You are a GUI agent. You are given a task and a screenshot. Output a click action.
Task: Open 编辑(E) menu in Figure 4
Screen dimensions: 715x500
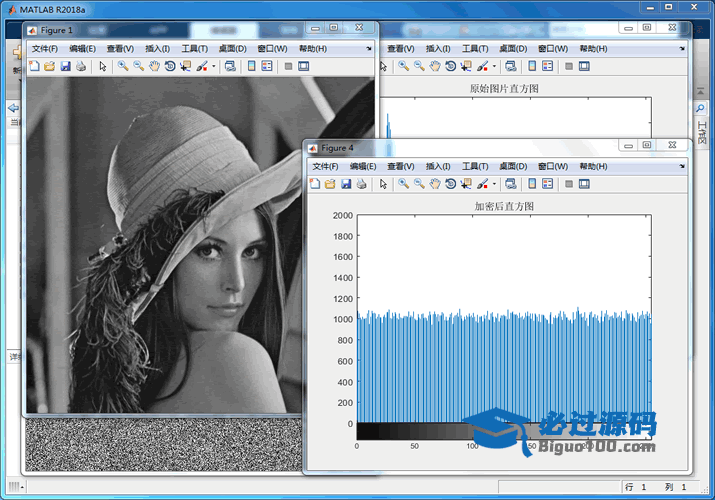(x=363, y=166)
